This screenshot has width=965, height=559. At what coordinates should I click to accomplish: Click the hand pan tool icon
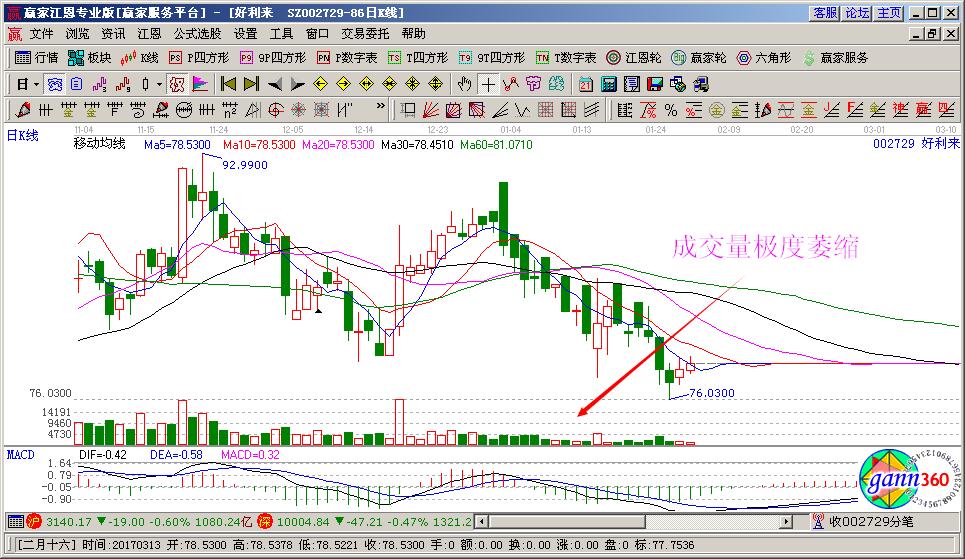[x=465, y=84]
